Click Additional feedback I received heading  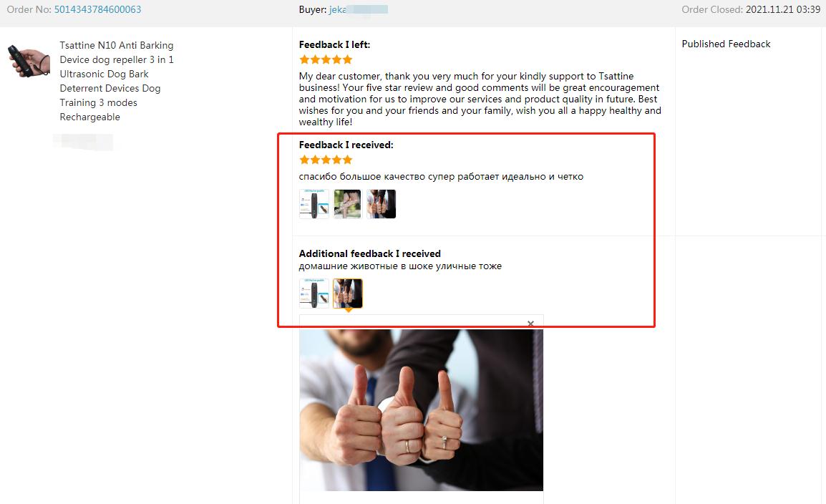(370, 253)
